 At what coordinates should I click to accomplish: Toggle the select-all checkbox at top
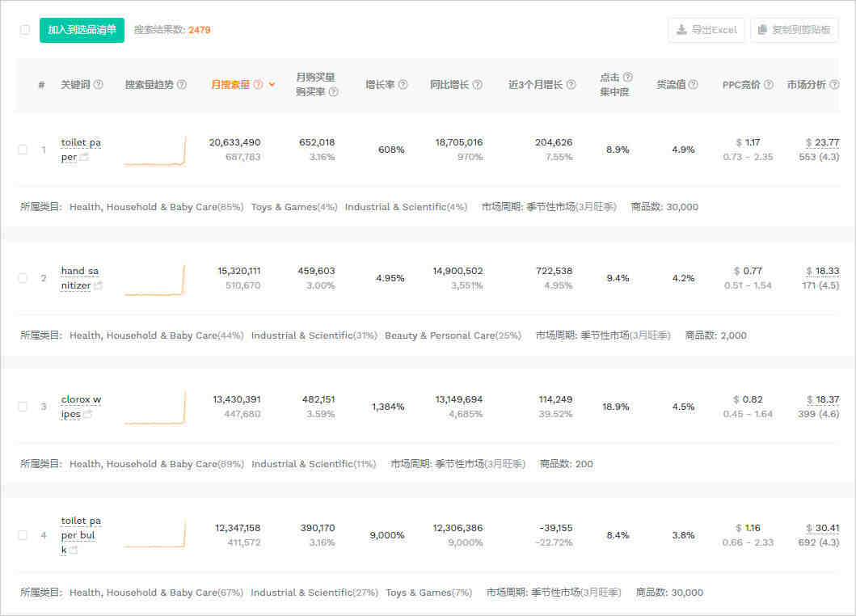point(25,30)
